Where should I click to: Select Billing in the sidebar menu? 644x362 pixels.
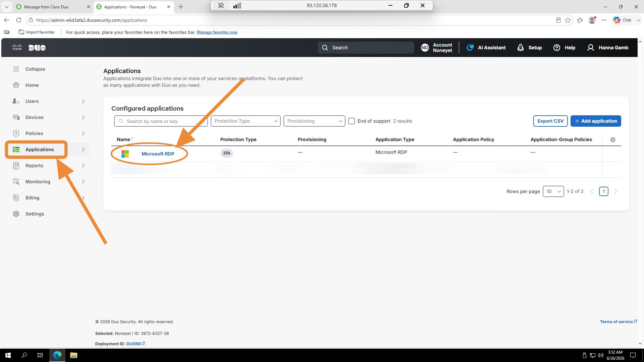coord(32,198)
